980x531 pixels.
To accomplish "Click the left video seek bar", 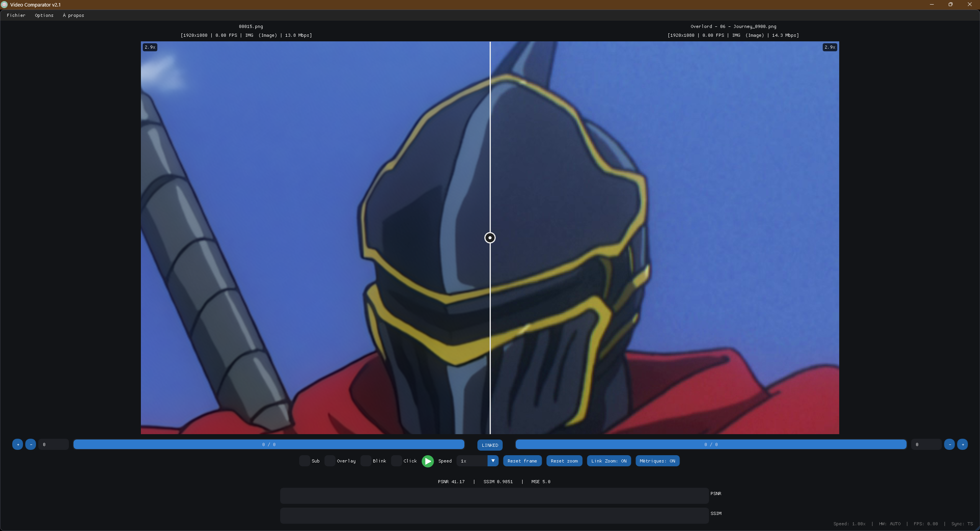I will point(269,444).
